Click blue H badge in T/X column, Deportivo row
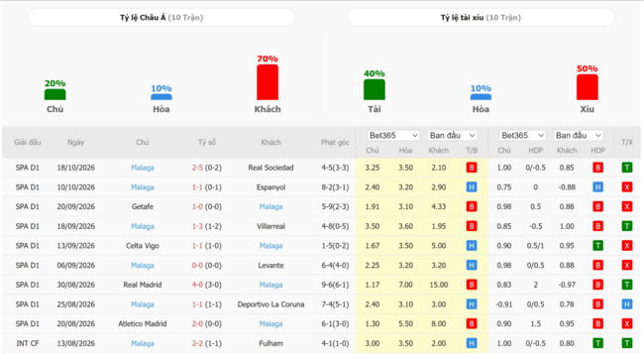The image size is (644, 359). (627, 304)
